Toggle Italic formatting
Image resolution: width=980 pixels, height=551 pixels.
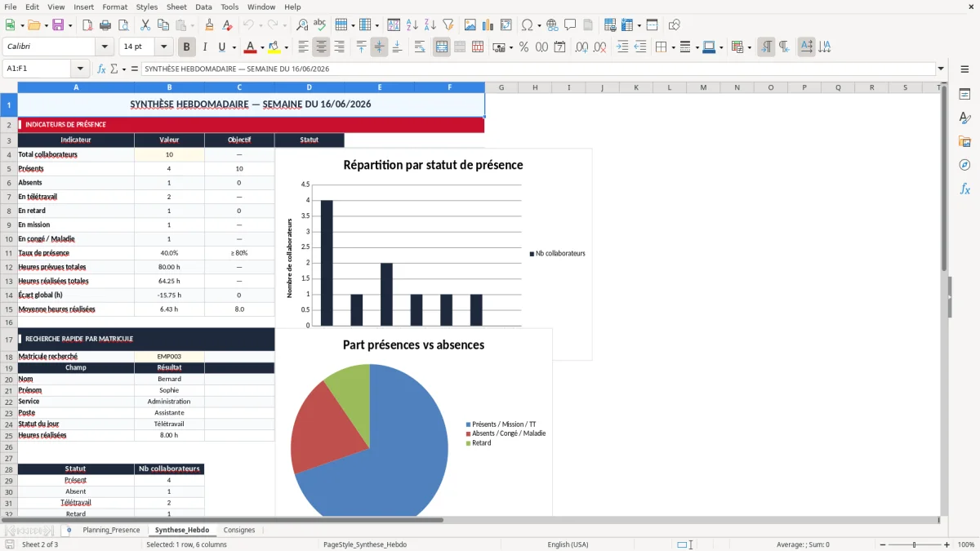(205, 47)
